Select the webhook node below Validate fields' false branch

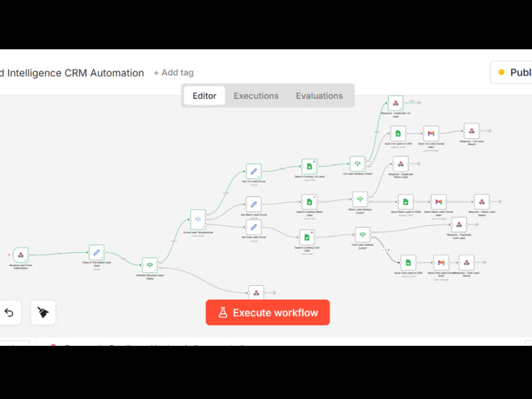tap(256, 293)
